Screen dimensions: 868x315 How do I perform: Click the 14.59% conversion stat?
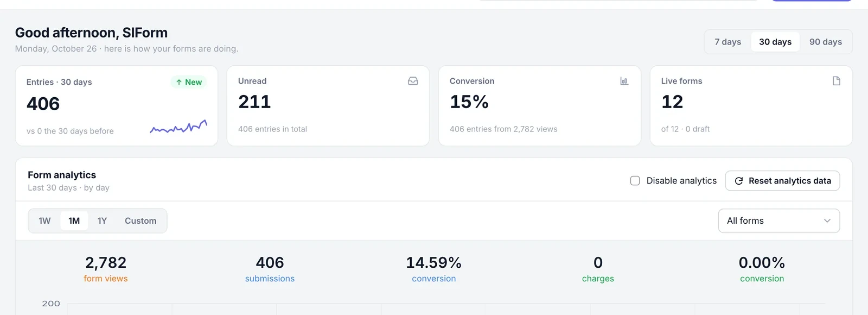tap(434, 269)
